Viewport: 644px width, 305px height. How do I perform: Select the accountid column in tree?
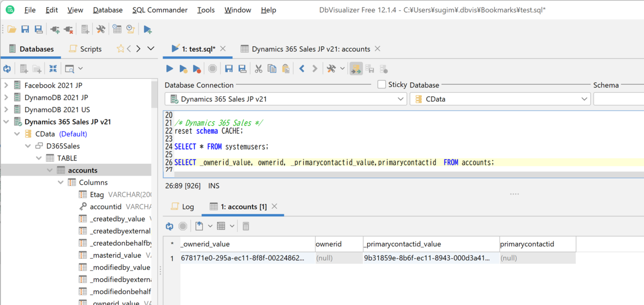coord(105,206)
